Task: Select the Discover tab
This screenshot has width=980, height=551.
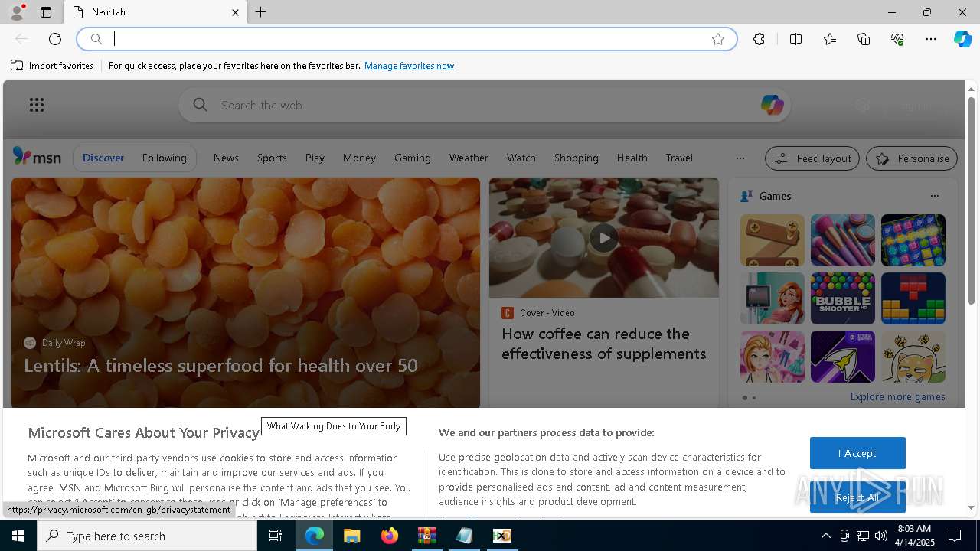Action: [103, 158]
